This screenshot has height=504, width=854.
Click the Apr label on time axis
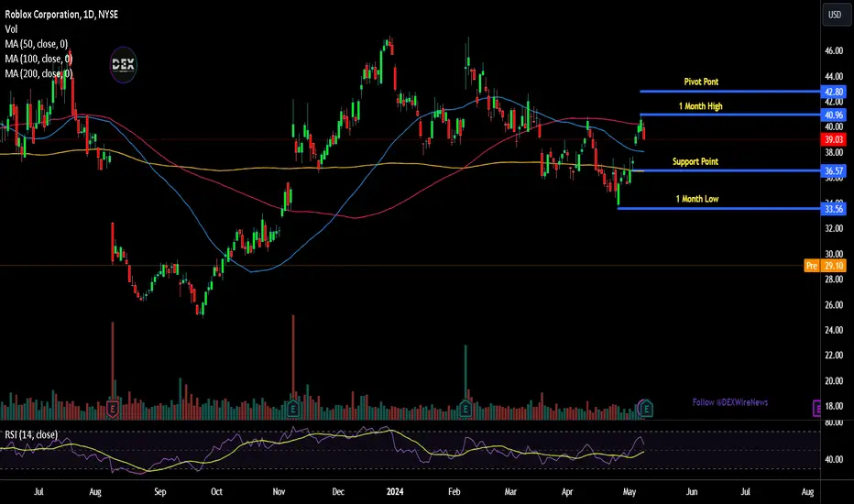point(567,491)
